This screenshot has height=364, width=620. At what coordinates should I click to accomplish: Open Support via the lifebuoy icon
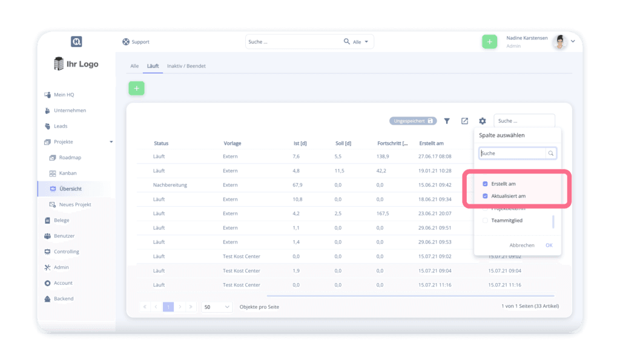[x=126, y=42]
